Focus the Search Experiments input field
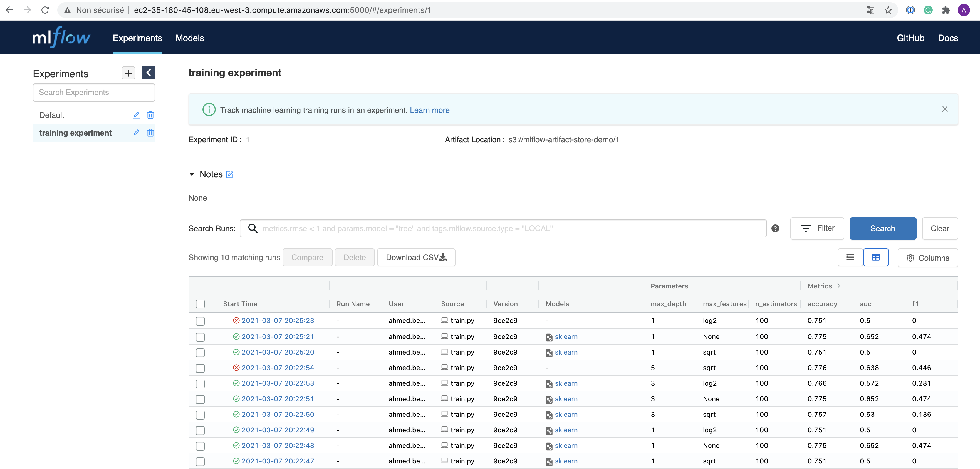 [x=94, y=92]
